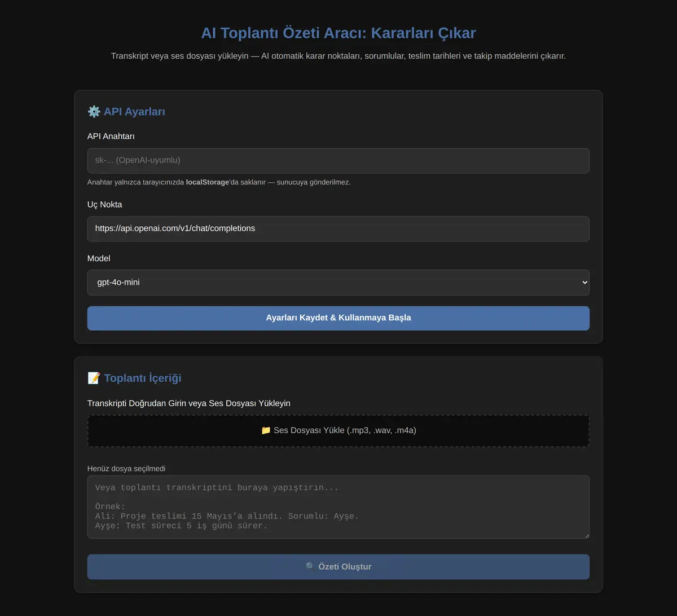Focus the API Anahtarı input field
Viewport: 677px width, 616px height.
pyautogui.click(x=338, y=161)
